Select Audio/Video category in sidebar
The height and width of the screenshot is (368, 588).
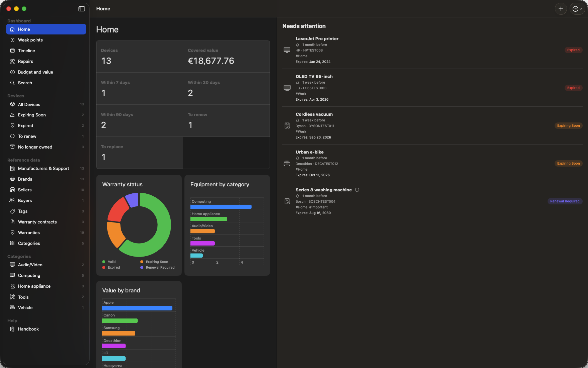(46, 265)
